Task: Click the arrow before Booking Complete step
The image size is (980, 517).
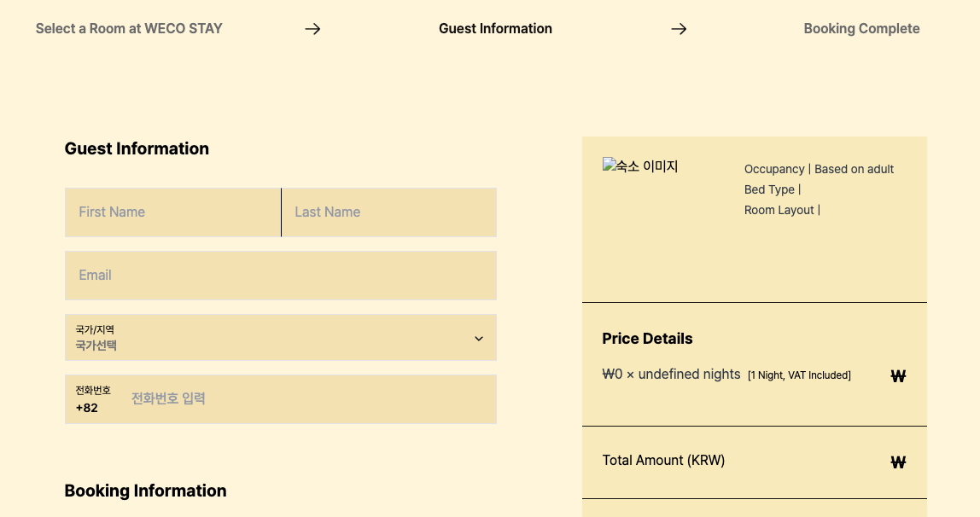Action: (679, 29)
